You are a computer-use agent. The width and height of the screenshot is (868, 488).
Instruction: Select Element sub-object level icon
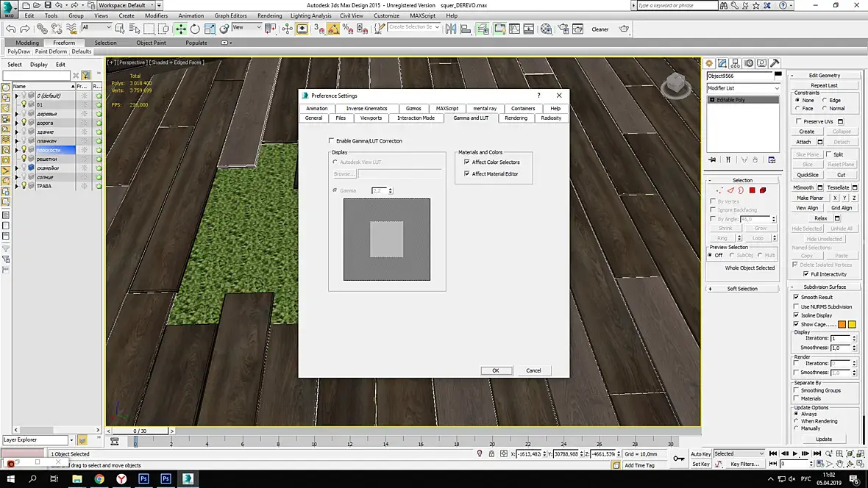[x=763, y=190]
